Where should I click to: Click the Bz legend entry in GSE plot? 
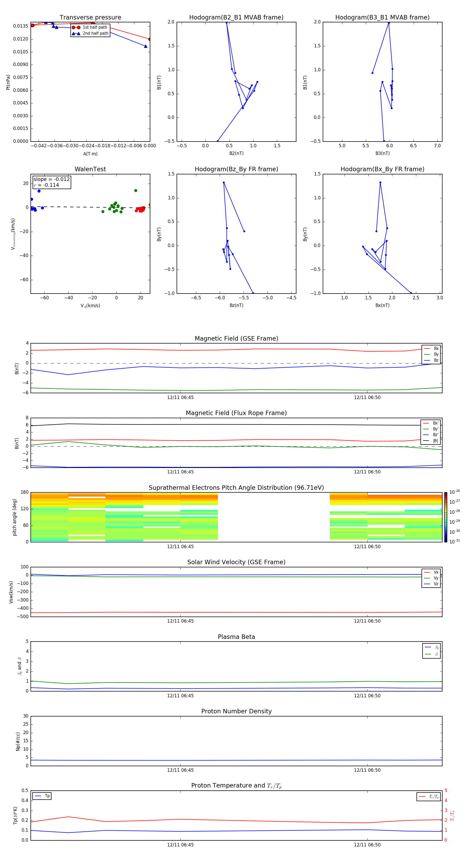431,360
